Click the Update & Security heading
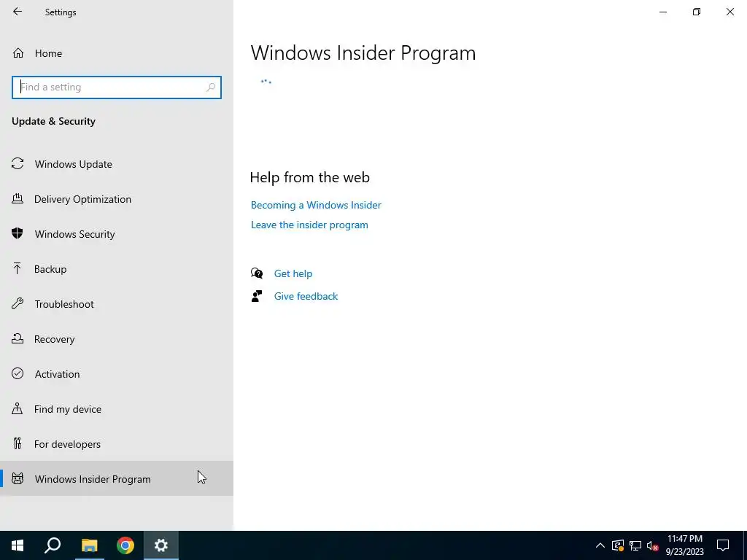Viewport: 747px width, 560px height. [x=53, y=122]
